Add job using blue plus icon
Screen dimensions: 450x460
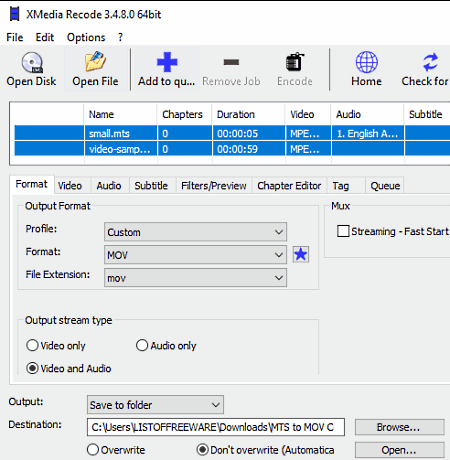pyautogui.click(x=167, y=62)
